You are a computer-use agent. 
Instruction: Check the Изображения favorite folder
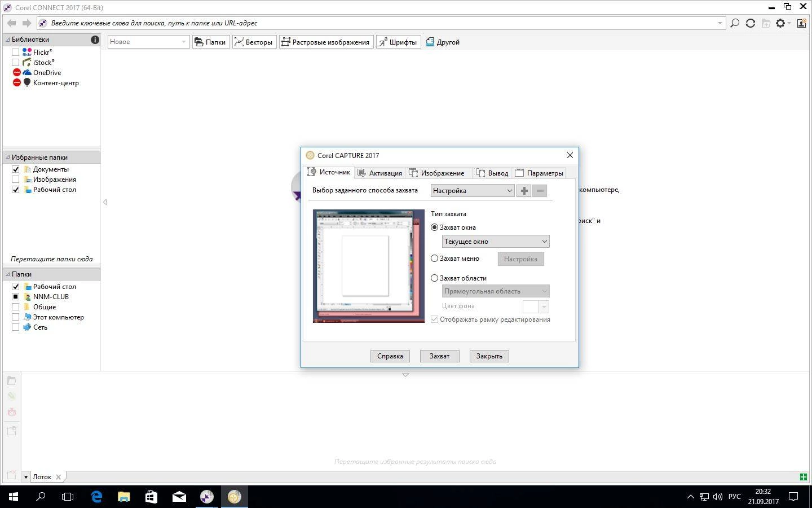point(16,179)
